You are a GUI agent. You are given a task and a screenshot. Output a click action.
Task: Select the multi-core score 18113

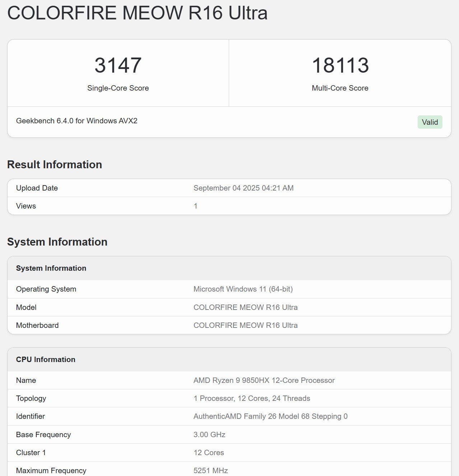click(x=340, y=65)
